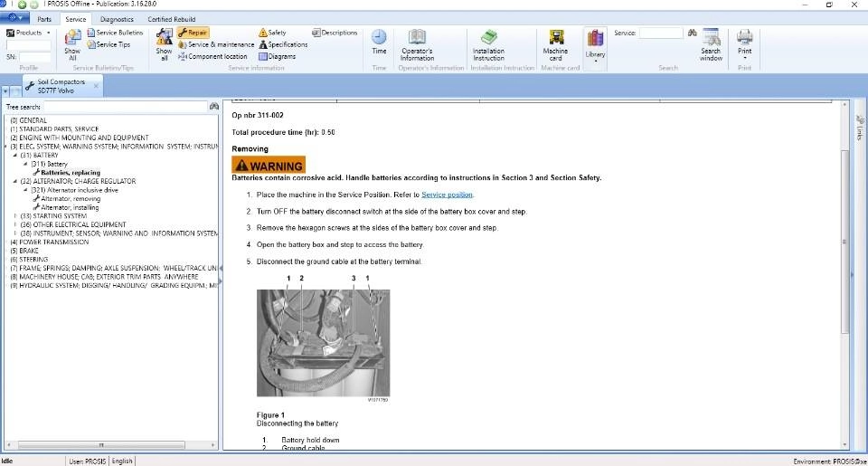Screen dimensions: 868x466
Task: Open the Products profile dropdown
Action: click(x=28, y=33)
